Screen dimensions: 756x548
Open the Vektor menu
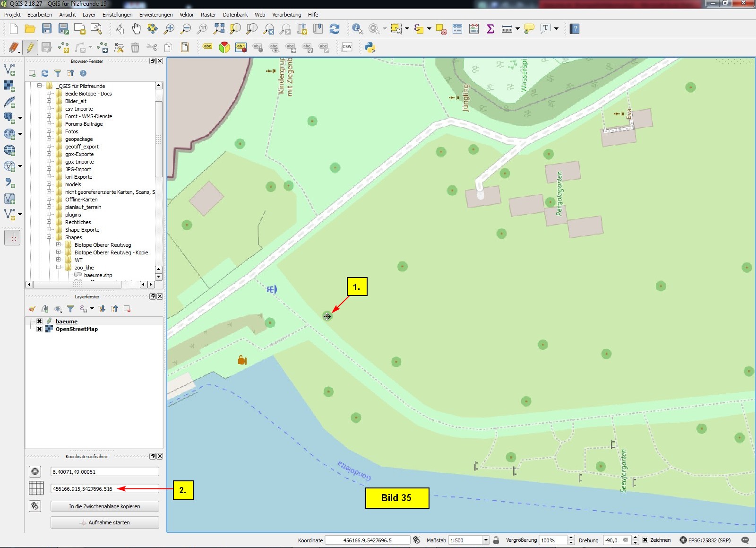(x=187, y=15)
